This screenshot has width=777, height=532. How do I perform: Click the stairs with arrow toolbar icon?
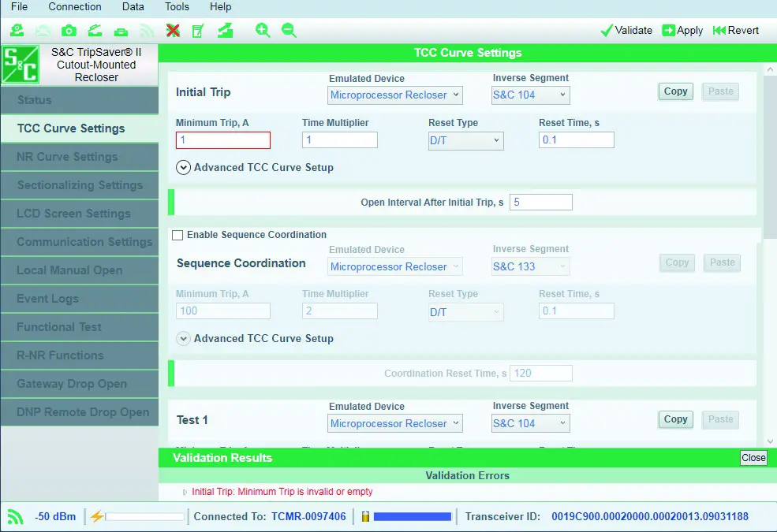click(226, 31)
